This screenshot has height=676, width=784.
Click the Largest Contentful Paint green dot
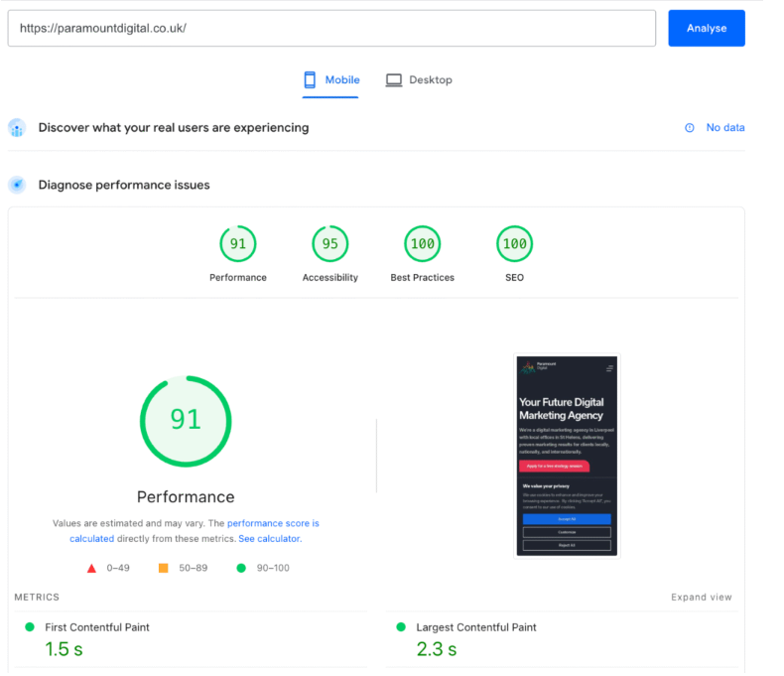[x=401, y=627]
